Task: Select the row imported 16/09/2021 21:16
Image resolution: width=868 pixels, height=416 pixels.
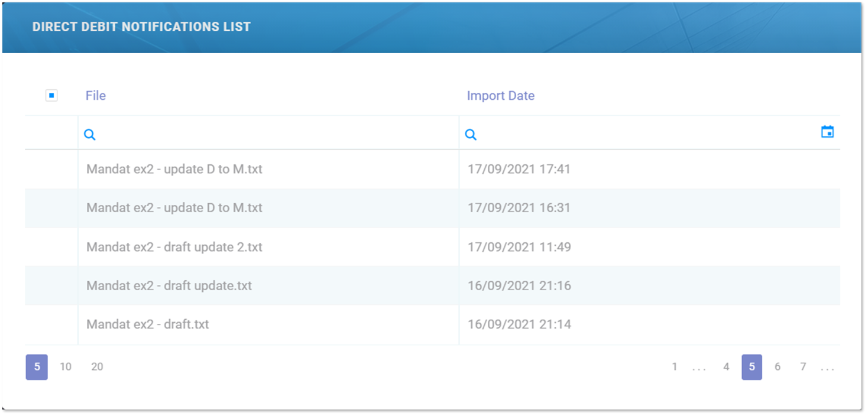Action: (519, 286)
